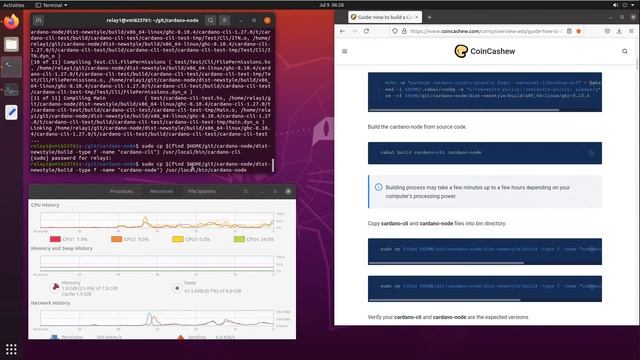Click the first code block horizontal scrollbar
Screen dimensions: 640x360
[464, 109]
